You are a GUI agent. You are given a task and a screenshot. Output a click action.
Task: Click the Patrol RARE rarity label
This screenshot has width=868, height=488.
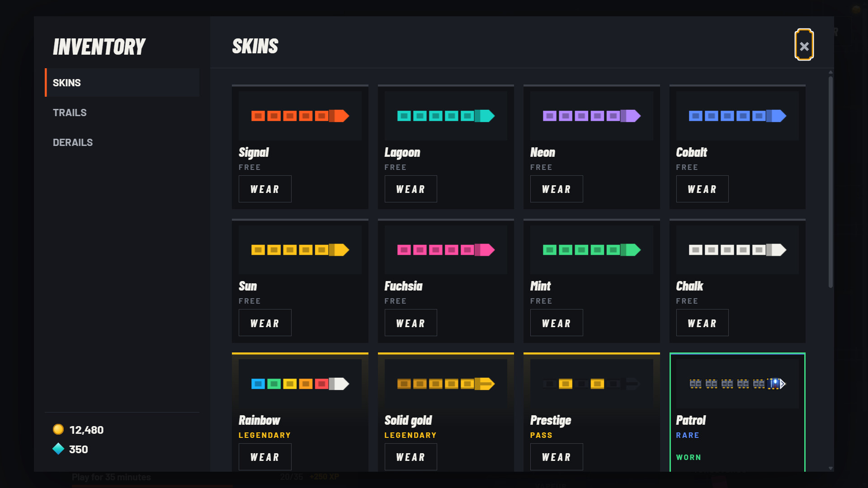click(x=688, y=435)
